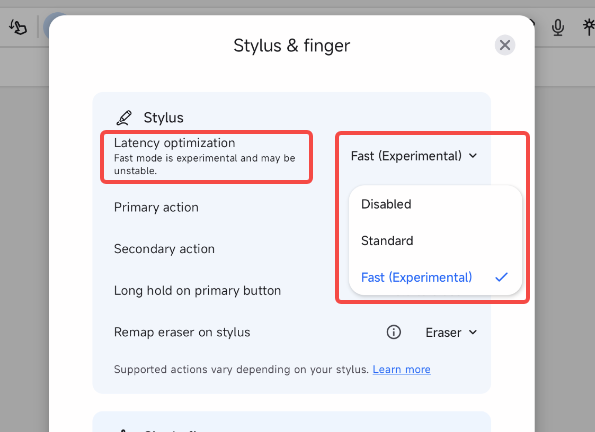Viewport: 595px width, 432px height.
Task: Close the Stylus & finger dialog
Action: click(x=505, y=45)
